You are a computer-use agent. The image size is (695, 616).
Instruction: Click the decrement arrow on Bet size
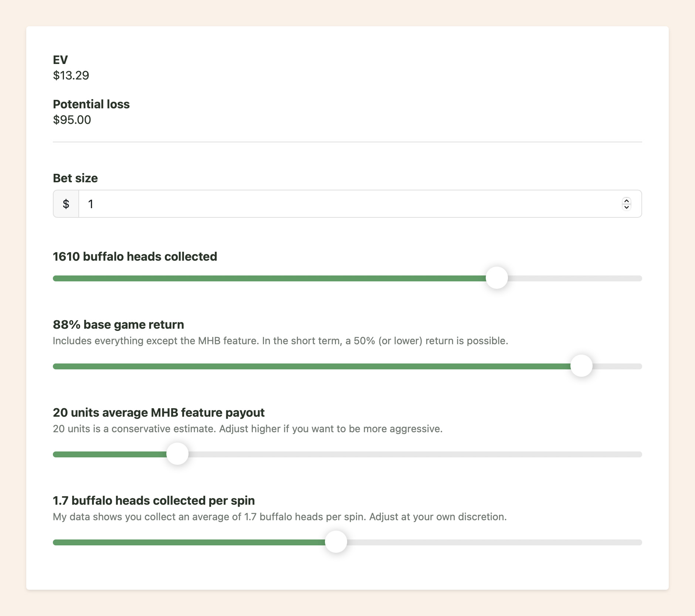point(626,207)
